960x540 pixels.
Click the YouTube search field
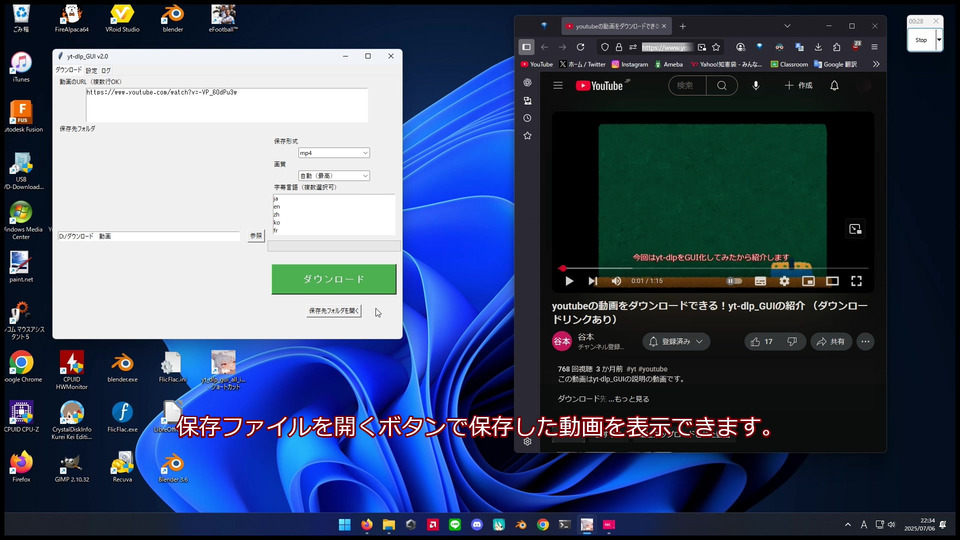click(x=687, y=86)
